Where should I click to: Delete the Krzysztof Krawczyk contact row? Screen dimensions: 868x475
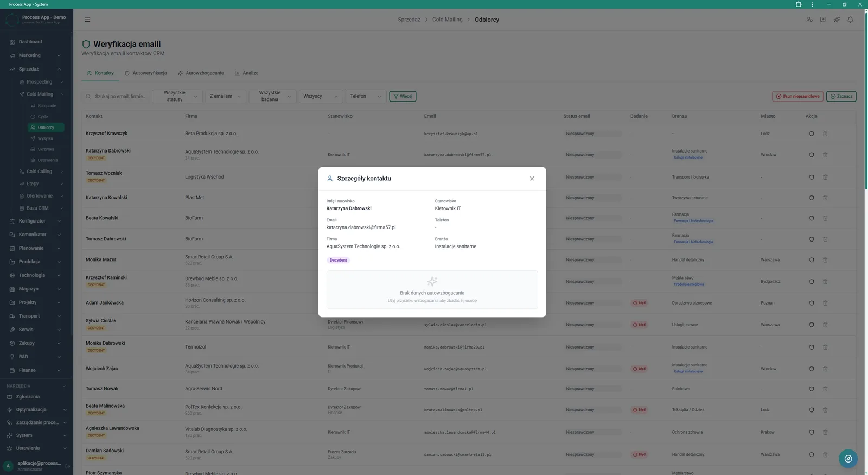pyautogui.click(x=825, y=134)
